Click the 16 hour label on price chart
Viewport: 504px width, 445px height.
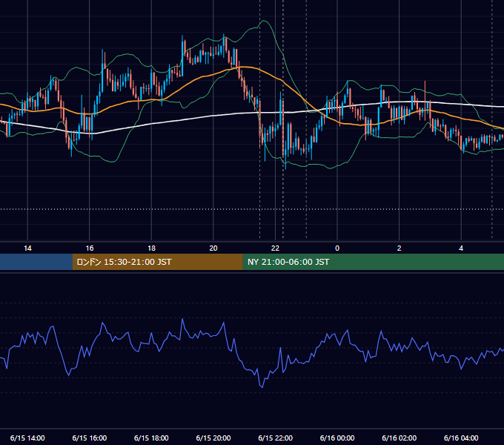90,248
